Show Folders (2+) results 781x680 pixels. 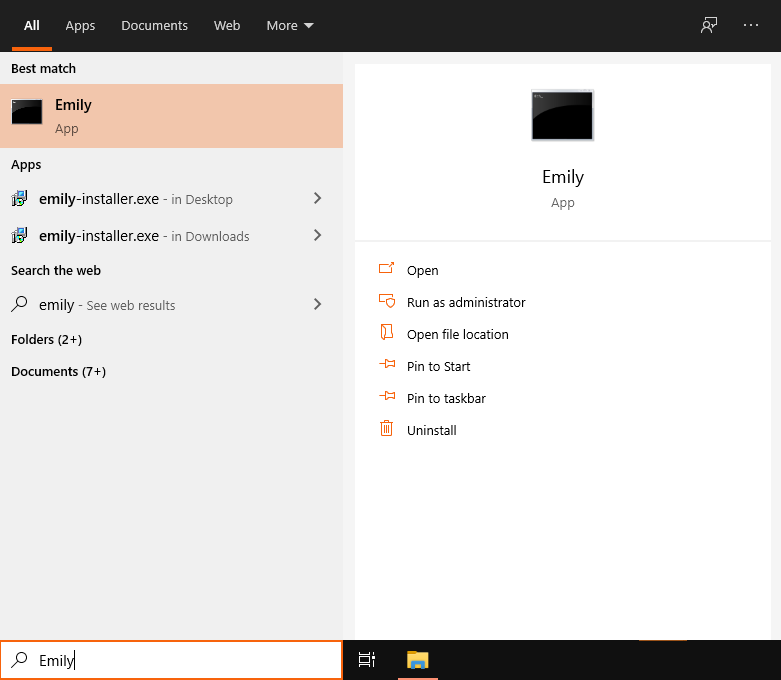46,339
